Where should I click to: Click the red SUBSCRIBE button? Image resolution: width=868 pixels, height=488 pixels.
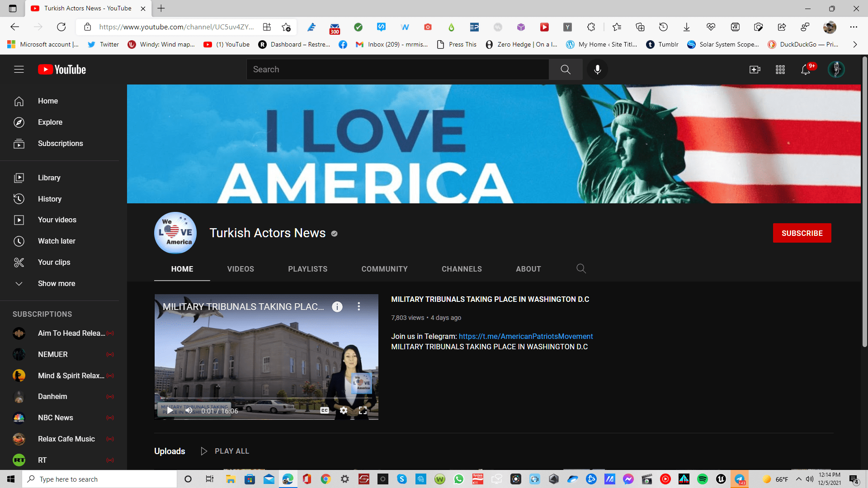point(802,233)
